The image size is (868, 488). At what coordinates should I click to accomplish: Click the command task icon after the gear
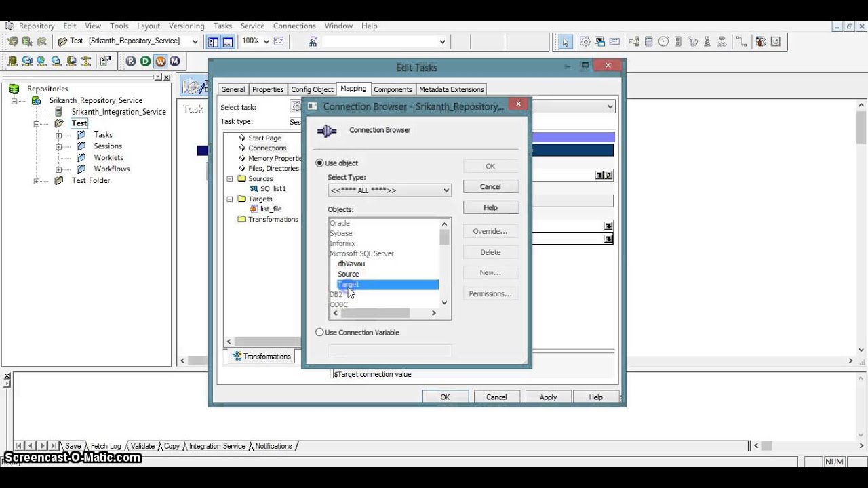pyautogui.click(x=599, y=42)
